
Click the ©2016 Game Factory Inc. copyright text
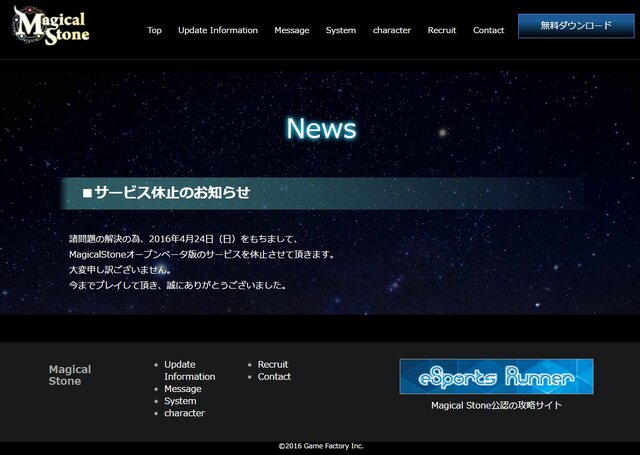(x=321, y=446)
